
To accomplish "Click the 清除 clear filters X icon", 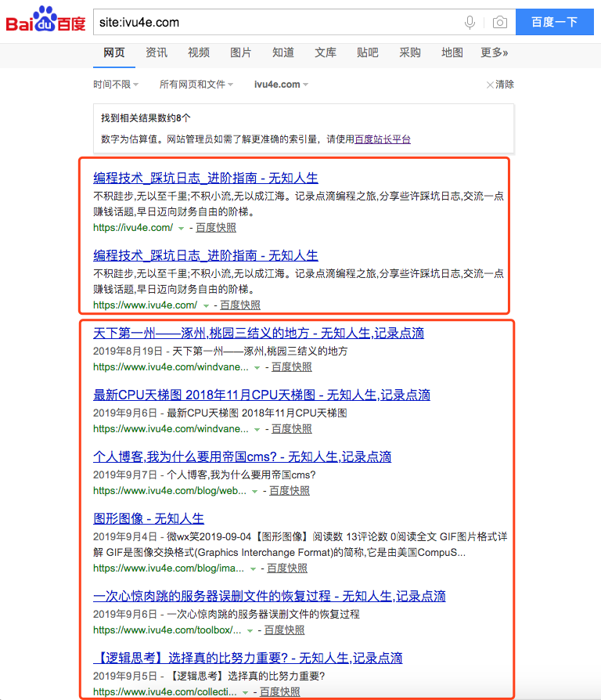I will tap(491, 85).
